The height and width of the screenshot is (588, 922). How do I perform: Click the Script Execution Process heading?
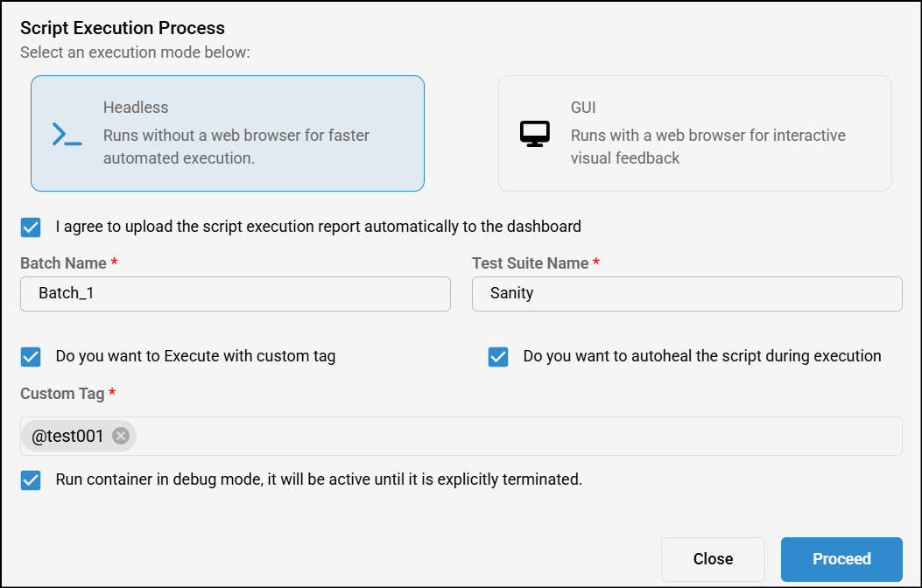[x=123, y=29]
